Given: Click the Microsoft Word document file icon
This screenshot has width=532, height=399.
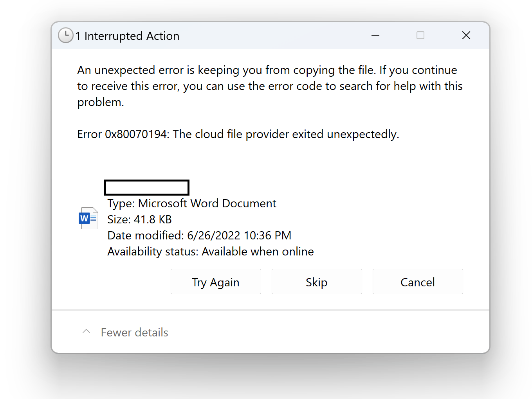Looking at the screenshot, I should point(88,218).
